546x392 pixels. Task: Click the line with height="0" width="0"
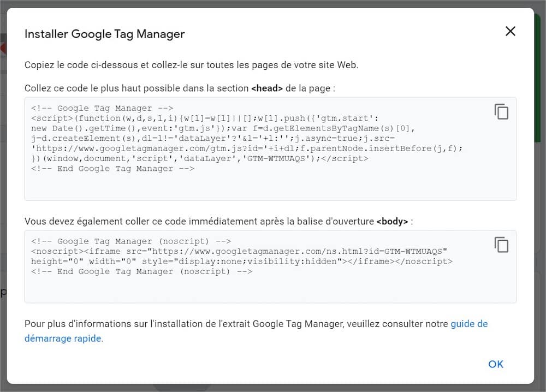(242, 262)
